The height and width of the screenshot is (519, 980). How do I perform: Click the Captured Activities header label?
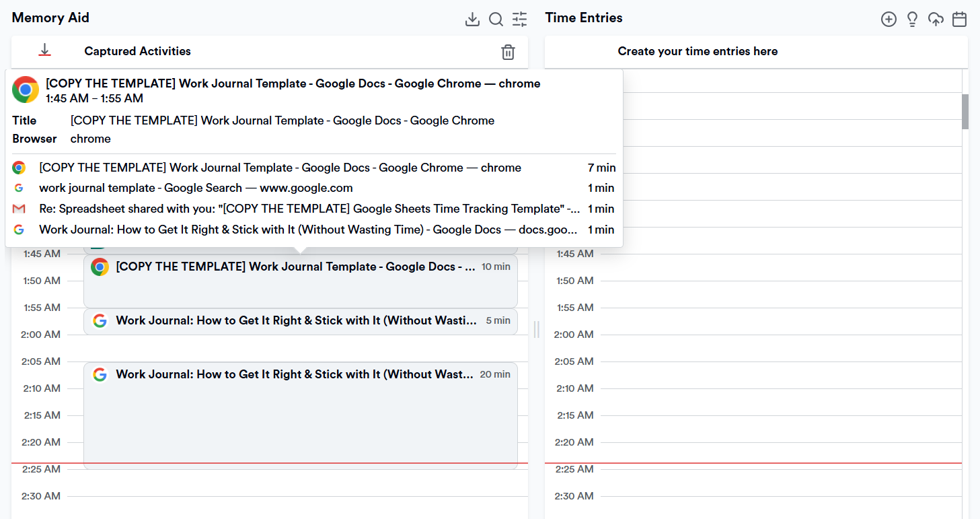coord(137,51)
